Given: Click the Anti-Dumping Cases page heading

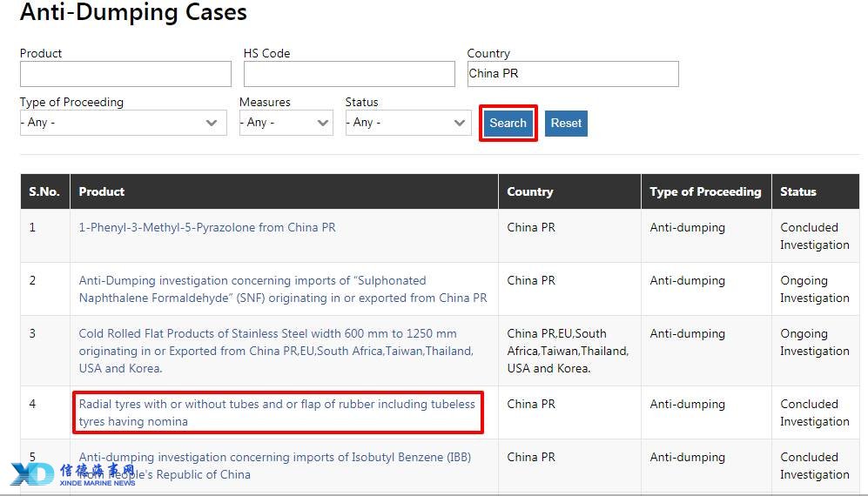Looking at the screenshot, I should click(133, 13).
